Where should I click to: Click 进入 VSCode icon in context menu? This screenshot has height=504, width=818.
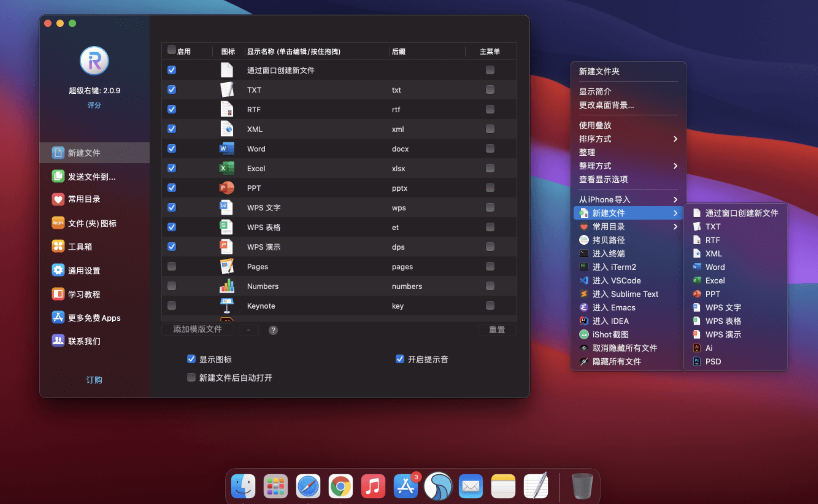coord(584,281)
